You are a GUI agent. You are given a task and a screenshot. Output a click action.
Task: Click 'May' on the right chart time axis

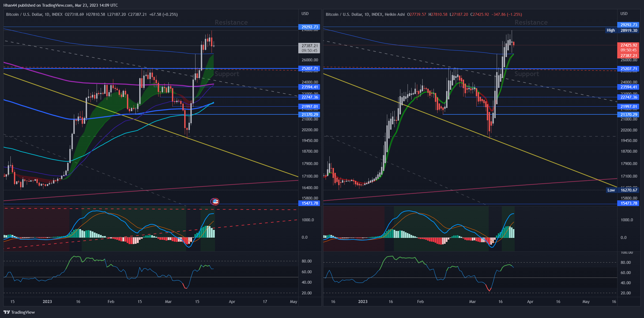(x=586, y=301)
